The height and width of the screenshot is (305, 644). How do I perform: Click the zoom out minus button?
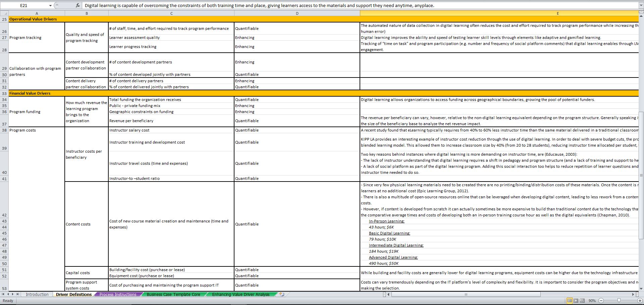click(x=601, y=301)
